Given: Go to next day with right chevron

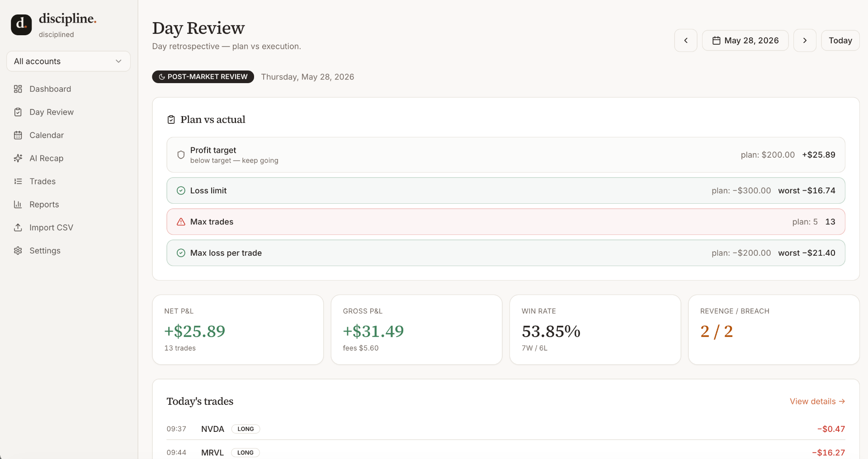Looking at the screenshot, I should pyautogui.click(x=805, y=41).
